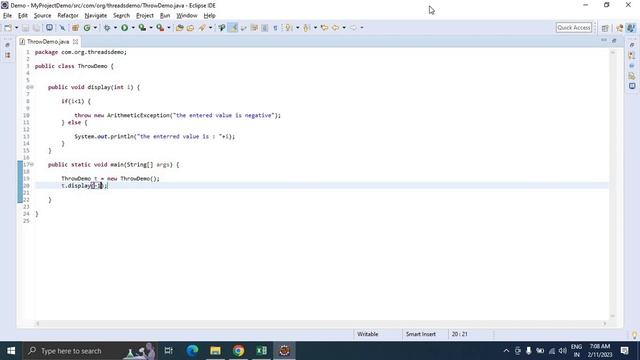The width and height of the screenshot is (640, 360).
Task: Close the ThrowDemo.java tab
Action: click(x=76, y=42)
